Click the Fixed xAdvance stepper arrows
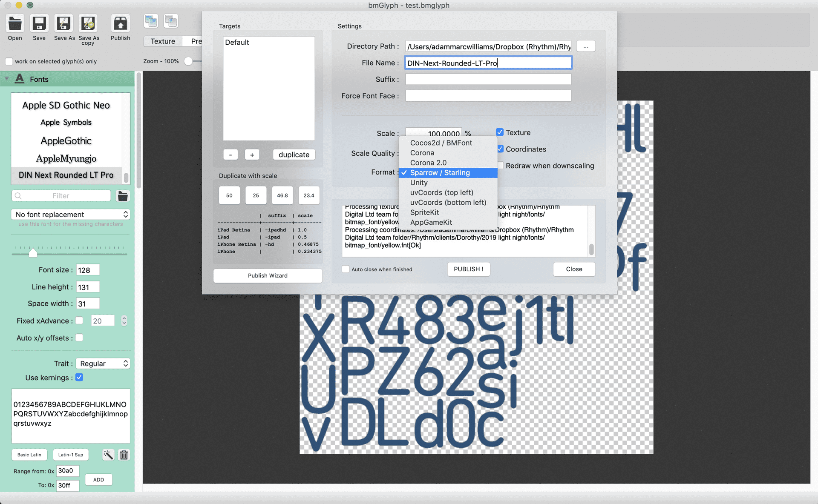Screen dimensions: 818x504 click(x=124, y=321)
